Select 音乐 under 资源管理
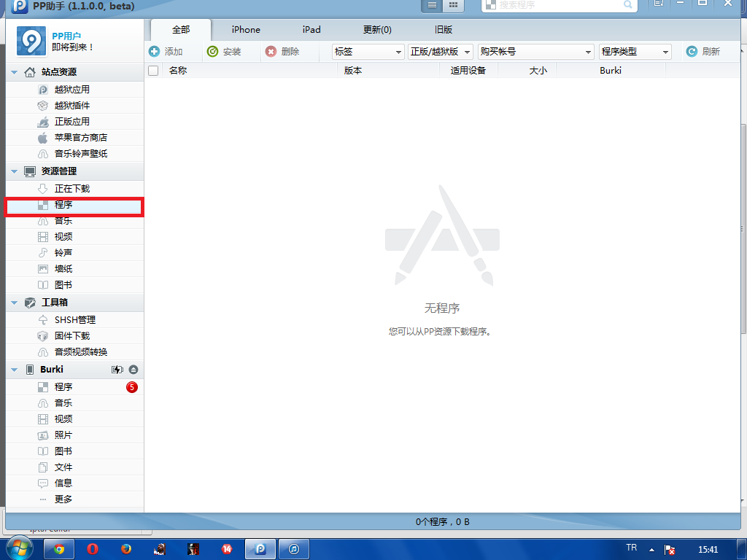 coord(74,222)
